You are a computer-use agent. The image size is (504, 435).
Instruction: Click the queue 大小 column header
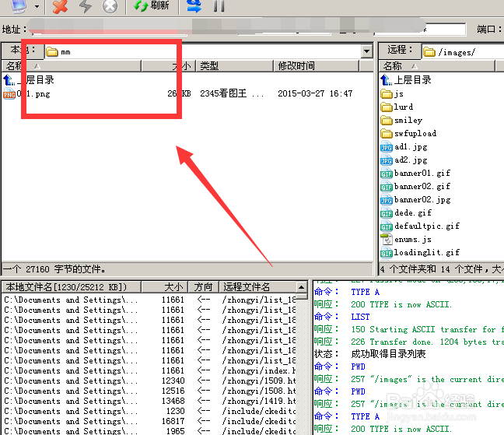[x=164, y=286]
